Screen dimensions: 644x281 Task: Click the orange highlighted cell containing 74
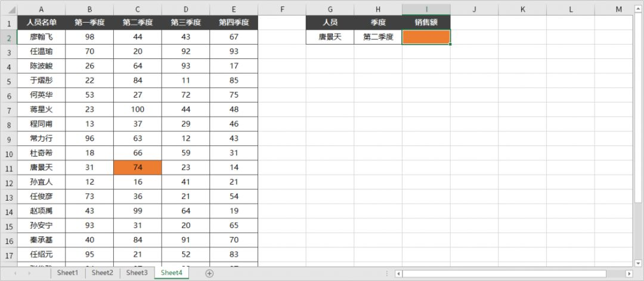(x=137, y=168)
